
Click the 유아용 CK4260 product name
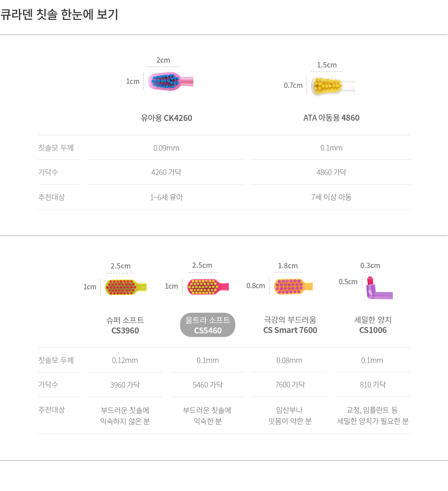click(167, 118)
